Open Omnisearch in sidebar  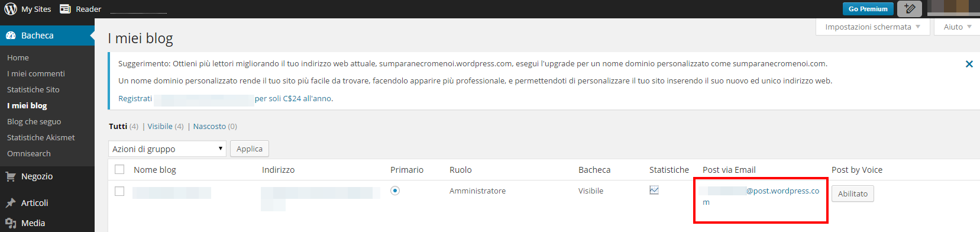(x=29, y=153)
